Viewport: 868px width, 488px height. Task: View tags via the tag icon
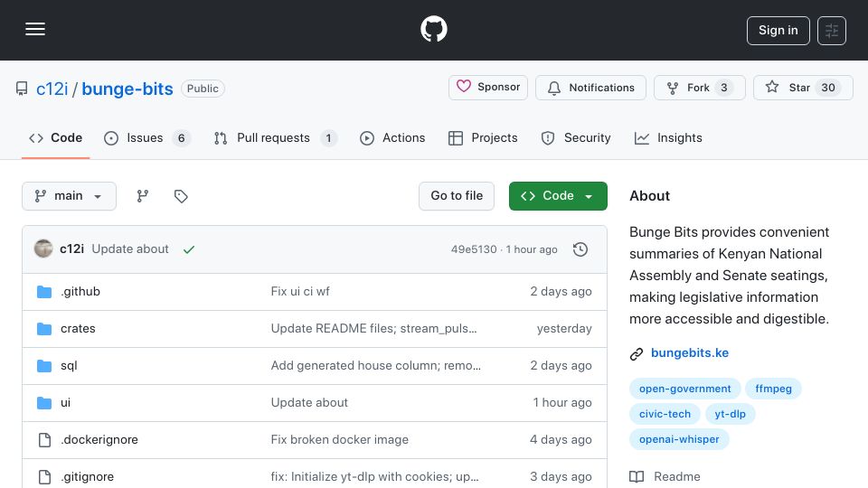coord(181,196)
